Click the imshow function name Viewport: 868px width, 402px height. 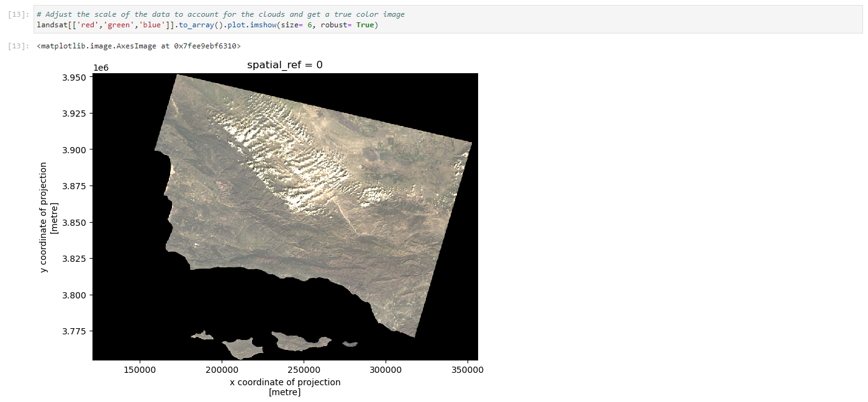[x=264, y=25]
